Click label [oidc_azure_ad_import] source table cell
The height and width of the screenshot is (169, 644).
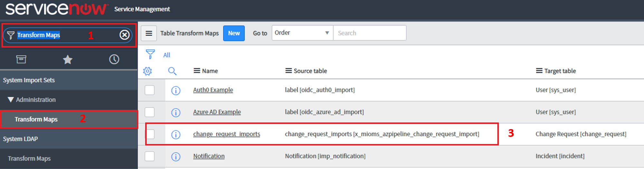coord(324,112)
